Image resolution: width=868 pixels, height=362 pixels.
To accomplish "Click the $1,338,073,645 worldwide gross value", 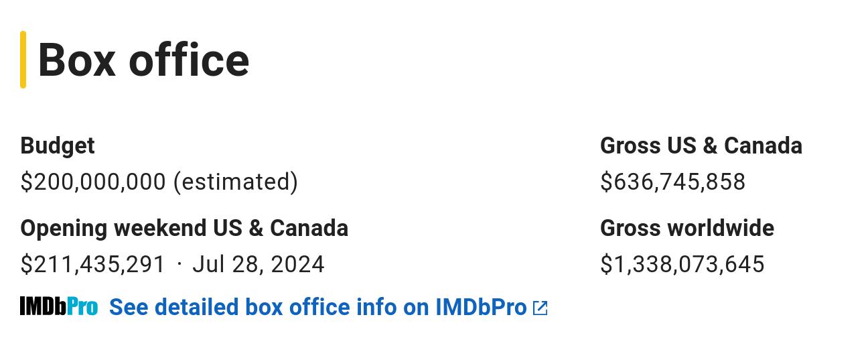I will click(682, 264).
